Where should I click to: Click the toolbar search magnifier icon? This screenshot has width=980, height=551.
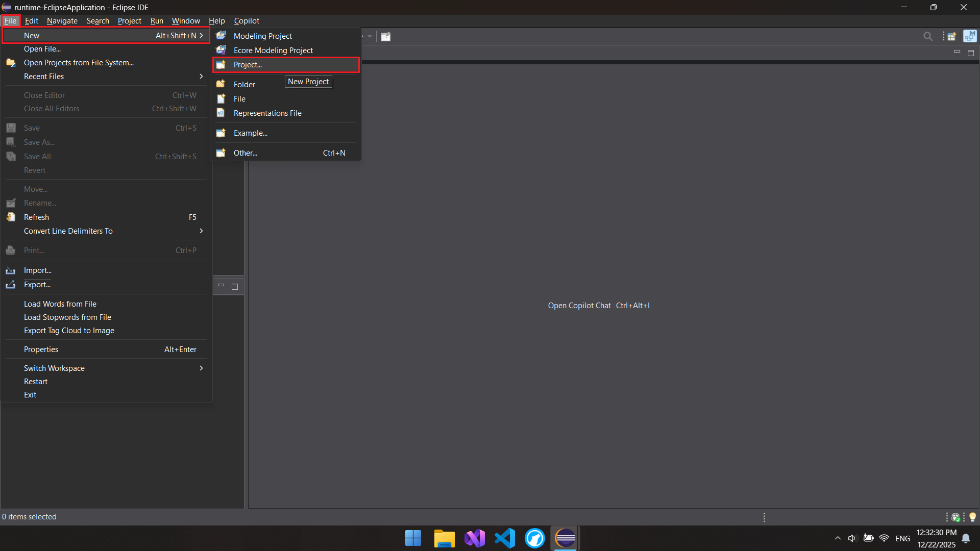(927, 36)
